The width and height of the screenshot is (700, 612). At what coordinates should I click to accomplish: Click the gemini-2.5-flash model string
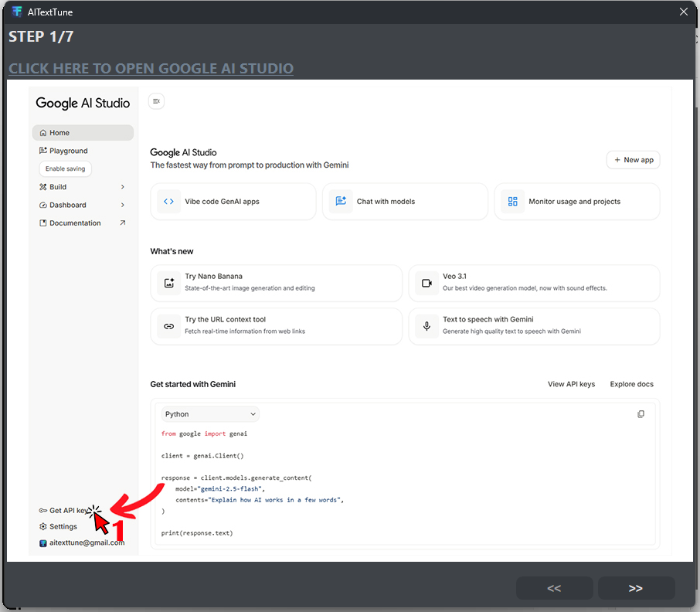coord(231,489)
